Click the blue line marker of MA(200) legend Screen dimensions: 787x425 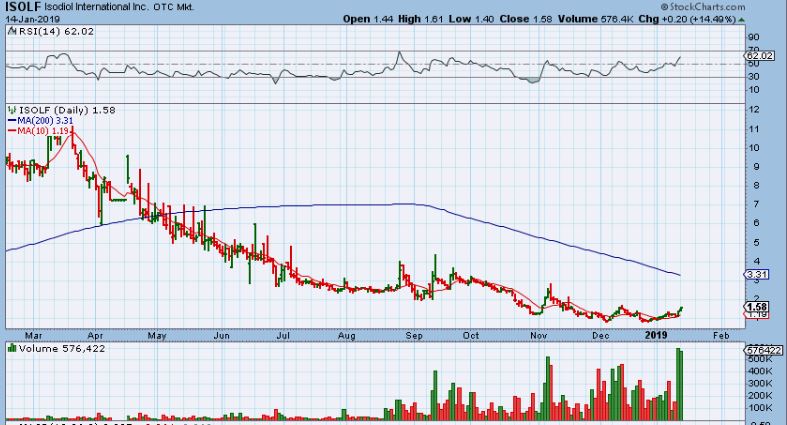click(12, 121)
